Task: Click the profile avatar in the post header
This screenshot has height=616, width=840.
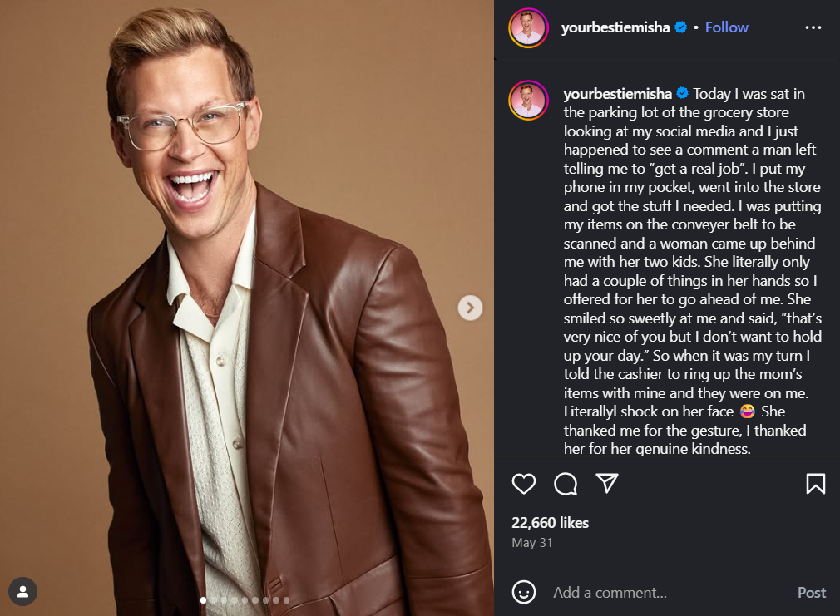Action: pos(528,28)
